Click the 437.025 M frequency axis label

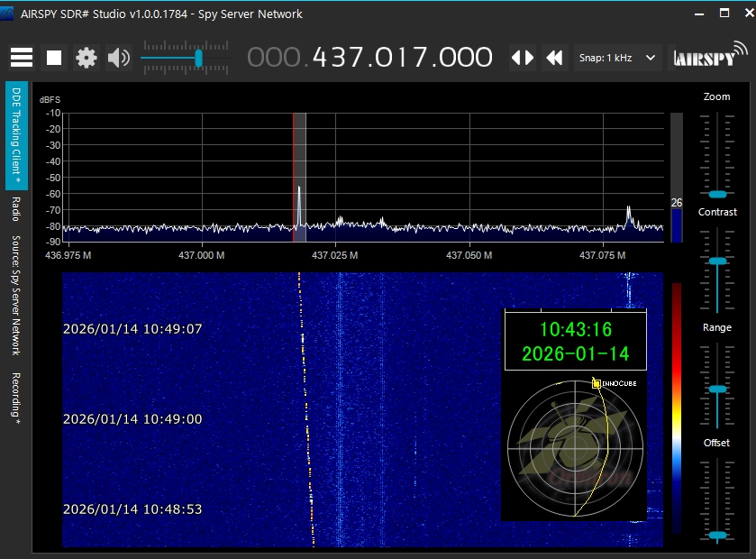tap(334, 255)
